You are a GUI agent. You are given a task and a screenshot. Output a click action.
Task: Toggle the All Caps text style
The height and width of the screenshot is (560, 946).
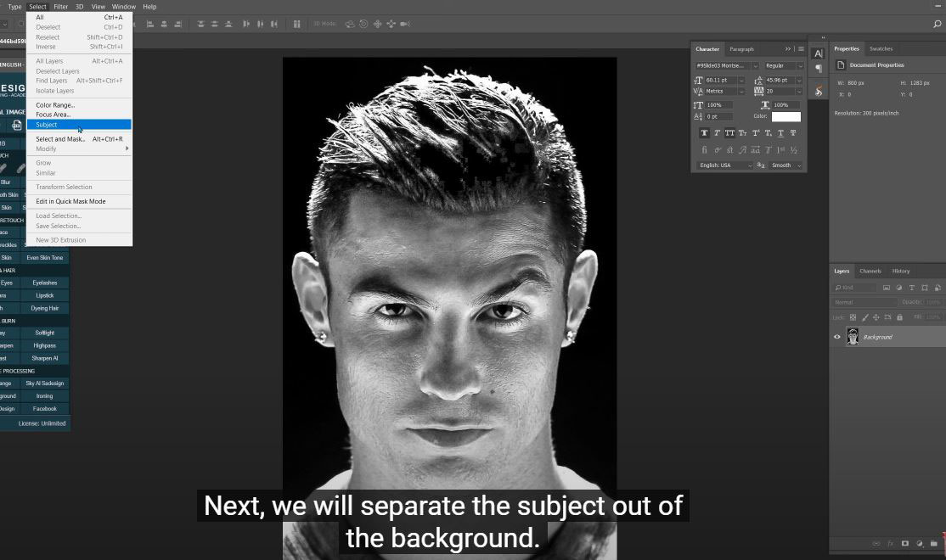pyautogui.click(x=729, y=133)
